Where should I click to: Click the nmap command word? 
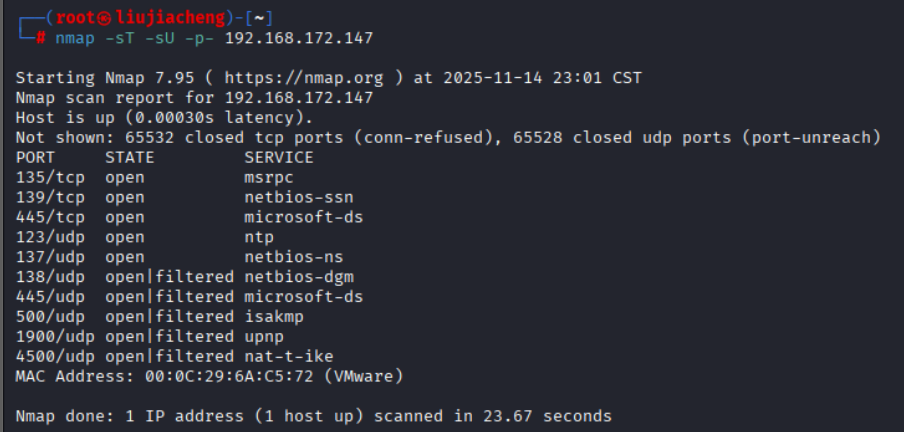(75, 38)
